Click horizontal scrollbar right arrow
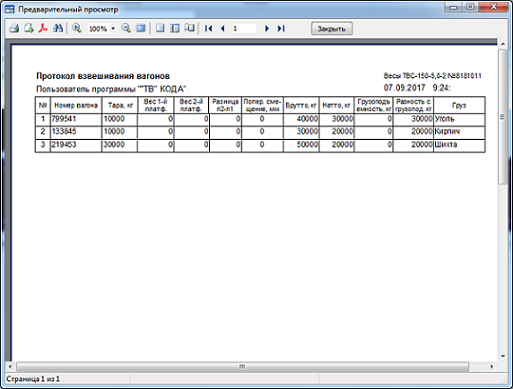Image resolution: width=513 pixels, height=389 pixels. pyautogui.click(x=492, y=367)
